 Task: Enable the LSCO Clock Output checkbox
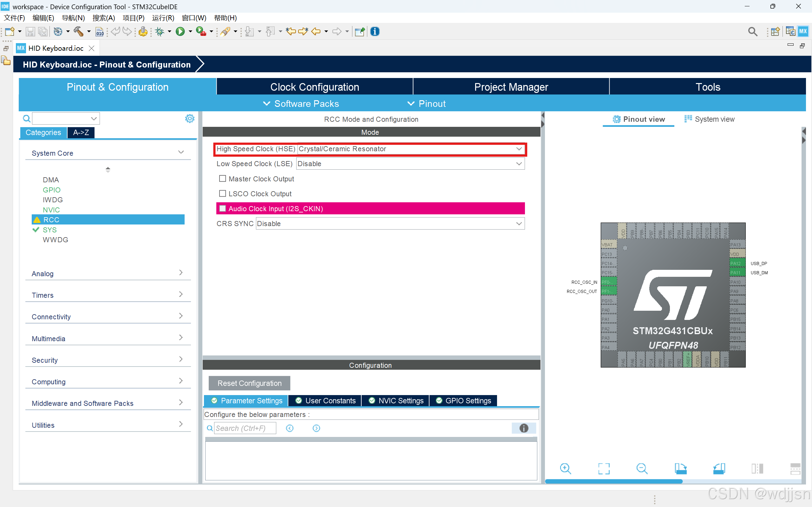pyautogui.click(x=222, y=193)
